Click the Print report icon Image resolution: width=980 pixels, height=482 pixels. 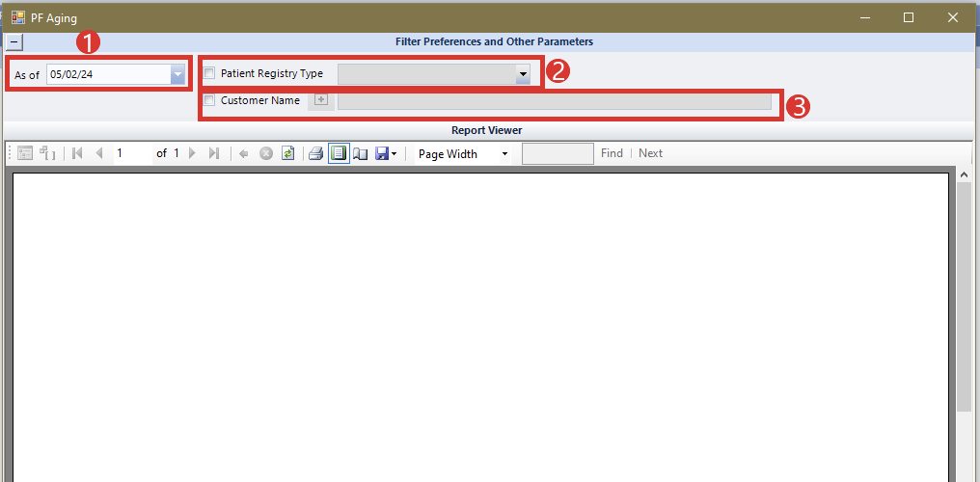315,153
